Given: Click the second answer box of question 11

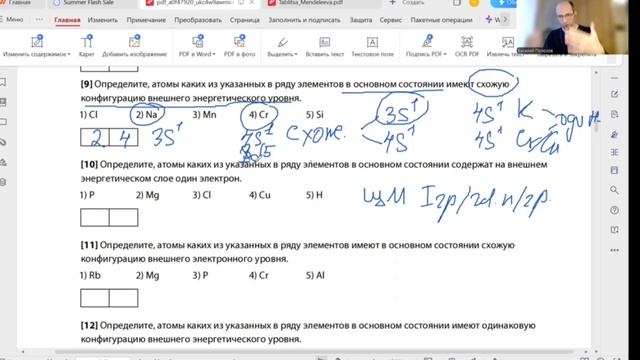Looking at the screenshot, I should (x=124, y=298).
